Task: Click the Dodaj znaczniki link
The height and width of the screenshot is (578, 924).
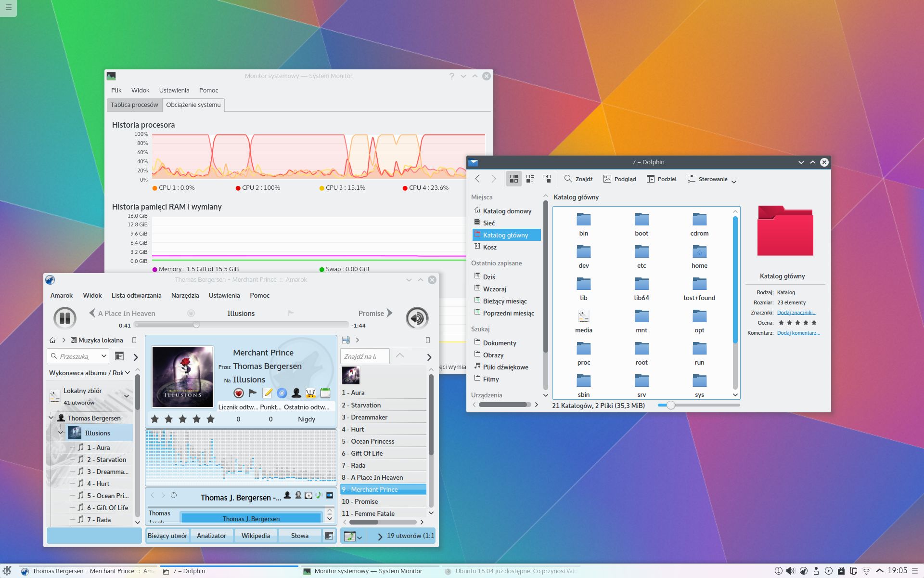Action: 796,313
